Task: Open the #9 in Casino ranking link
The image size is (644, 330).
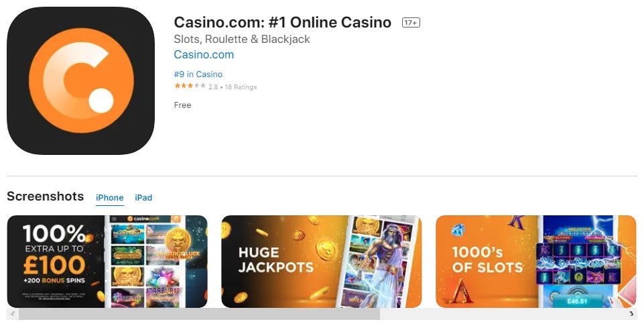Action: (x=198, y=74)
